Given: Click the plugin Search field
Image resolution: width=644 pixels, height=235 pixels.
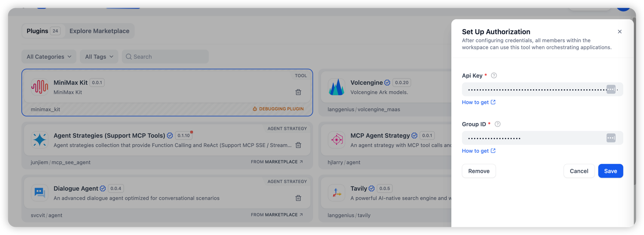Looking at the screenshot, I should [165, 56].
